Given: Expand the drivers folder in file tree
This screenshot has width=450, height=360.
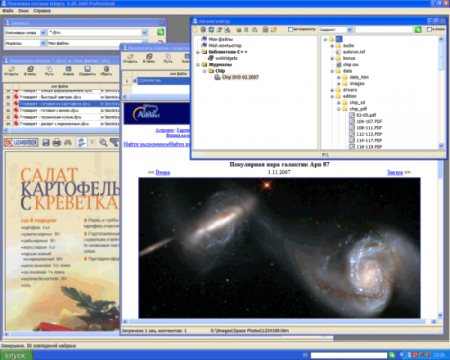Looking at the screenshot, I should click(x=332, y=90).
